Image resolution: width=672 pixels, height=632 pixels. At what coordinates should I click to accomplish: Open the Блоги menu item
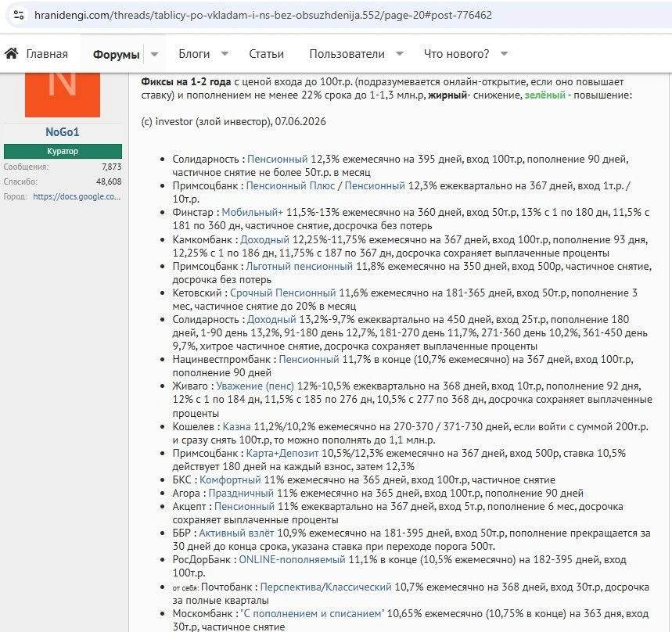click(194, 54)
